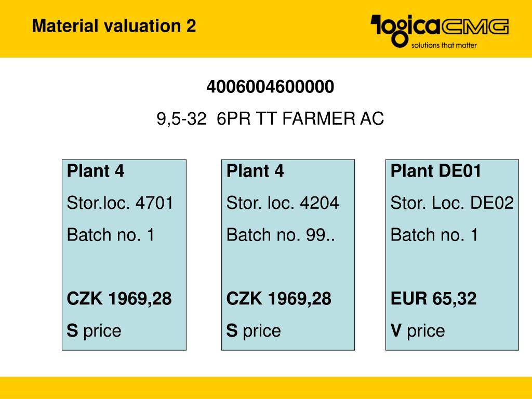Click the Plant 4 heading in the first box
This screenshot has width=532, height=399.
[96, 170]
